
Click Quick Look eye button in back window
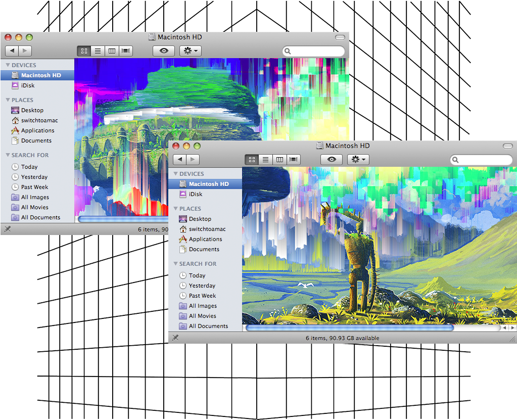coord(164,51)
